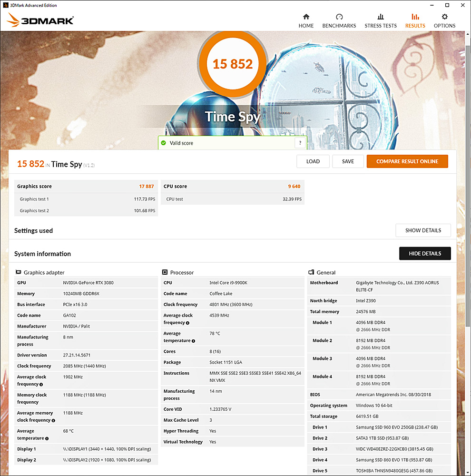
Task: Open the Benchmarks gauge icon
Action: (x=339, y=16)
